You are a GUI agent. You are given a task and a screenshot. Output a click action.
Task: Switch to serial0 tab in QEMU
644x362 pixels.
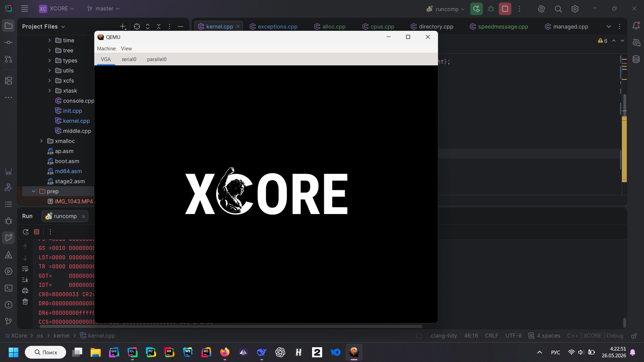[x=129, y=59]
